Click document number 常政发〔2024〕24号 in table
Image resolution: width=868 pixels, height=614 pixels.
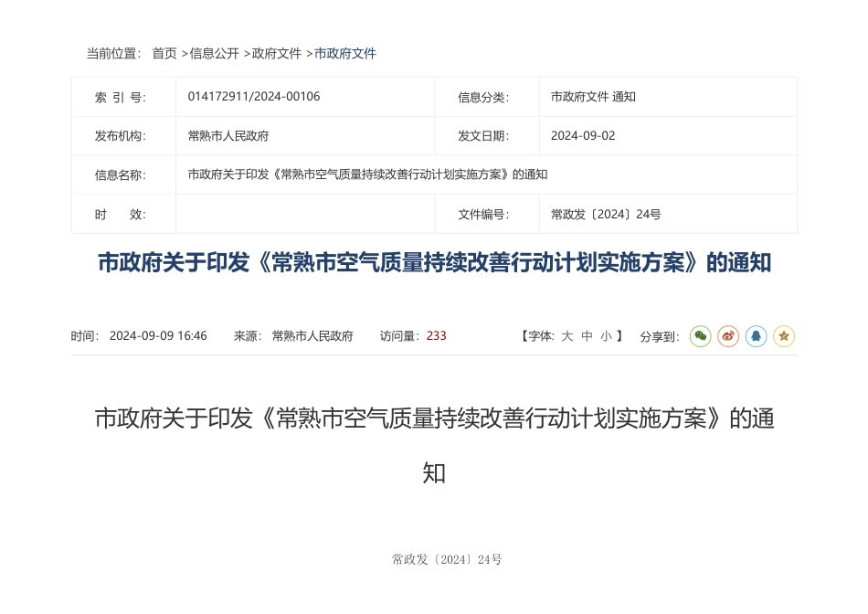point(606,215)
